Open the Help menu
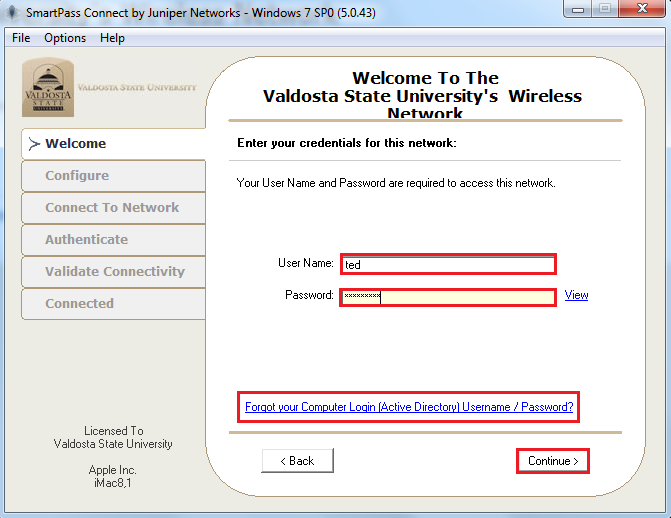 tap(112, 38)
